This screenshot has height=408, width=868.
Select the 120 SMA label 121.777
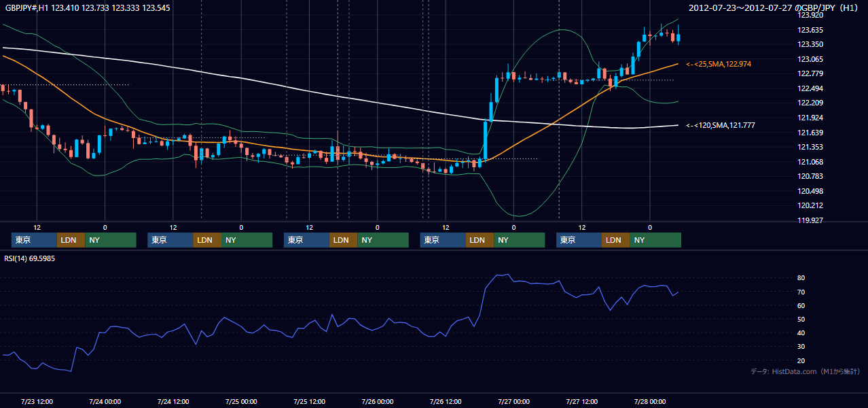(x=721, y=125)
